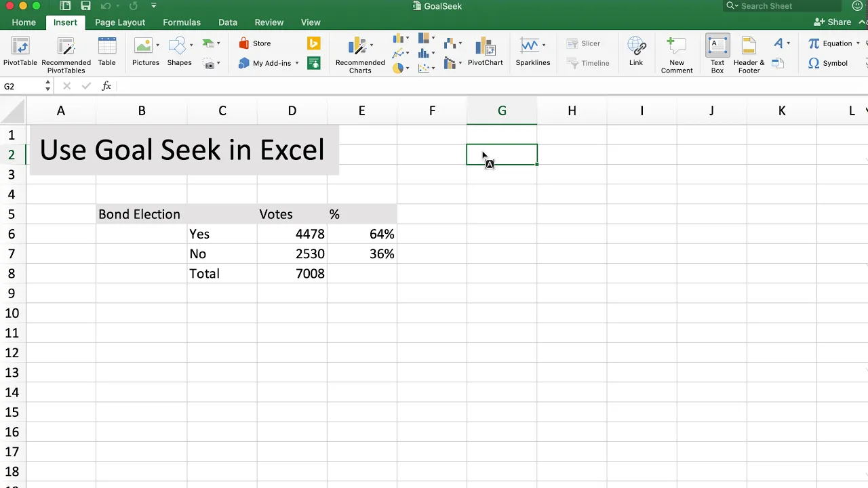Click the Share button

point(833,22)
